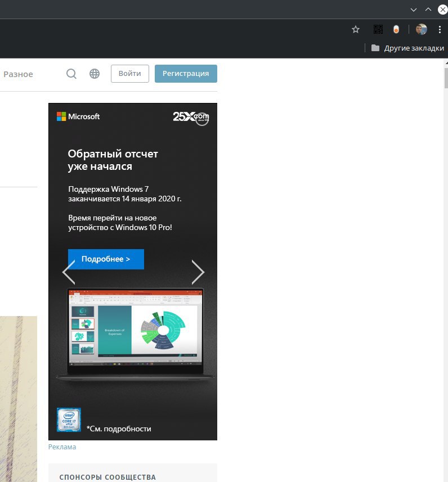This screenshot has width=448, height=482.
Task: Click the Реклама link below the banner
Action: click(62, 447)
